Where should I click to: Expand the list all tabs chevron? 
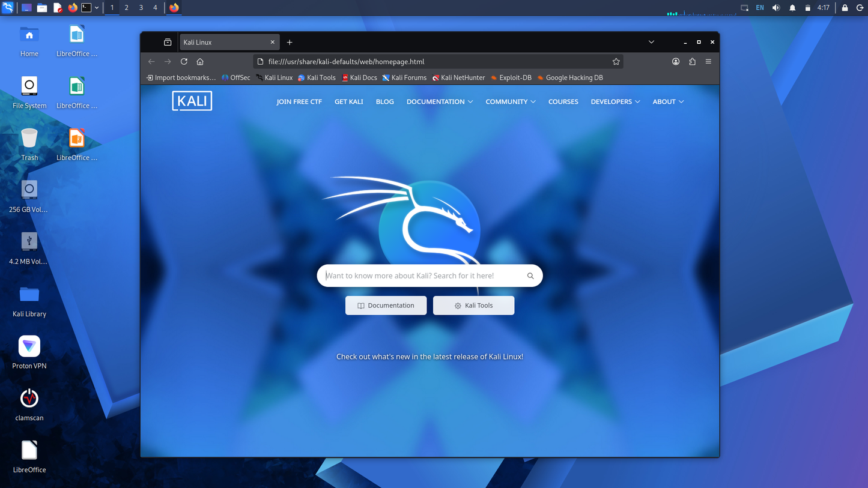[651, 42]
